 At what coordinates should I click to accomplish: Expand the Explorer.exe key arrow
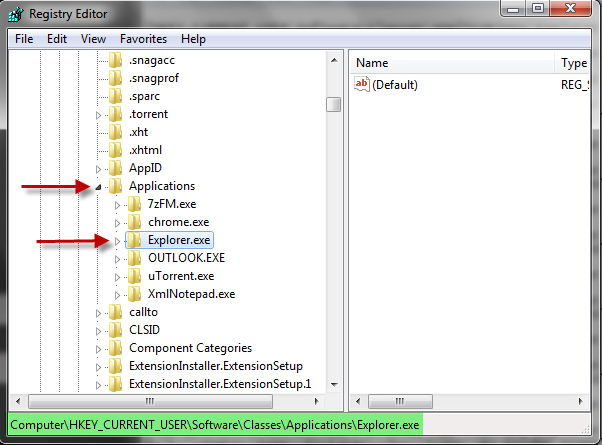click(x=117, y=240)
